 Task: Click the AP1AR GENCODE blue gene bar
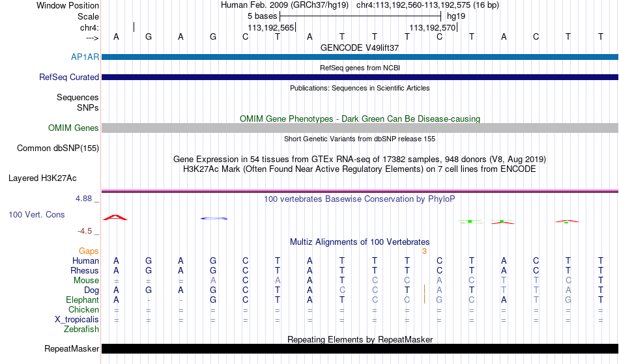click(360, 57)
